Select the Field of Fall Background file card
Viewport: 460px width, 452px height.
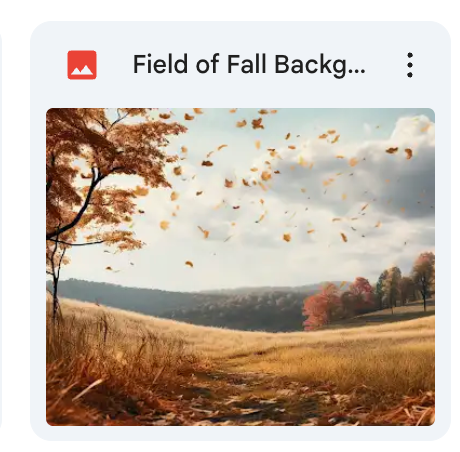(240, 231)
